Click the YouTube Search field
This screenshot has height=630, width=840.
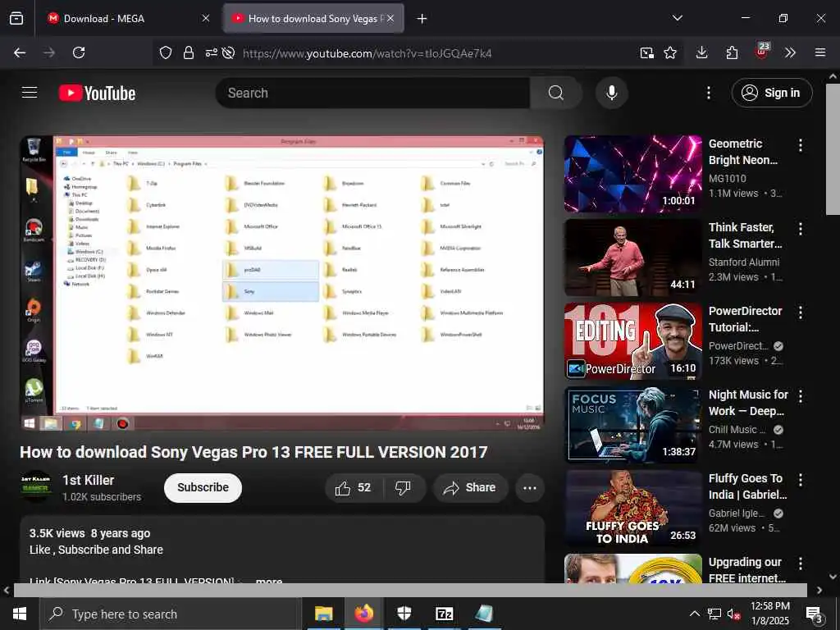tap(372, 93)
